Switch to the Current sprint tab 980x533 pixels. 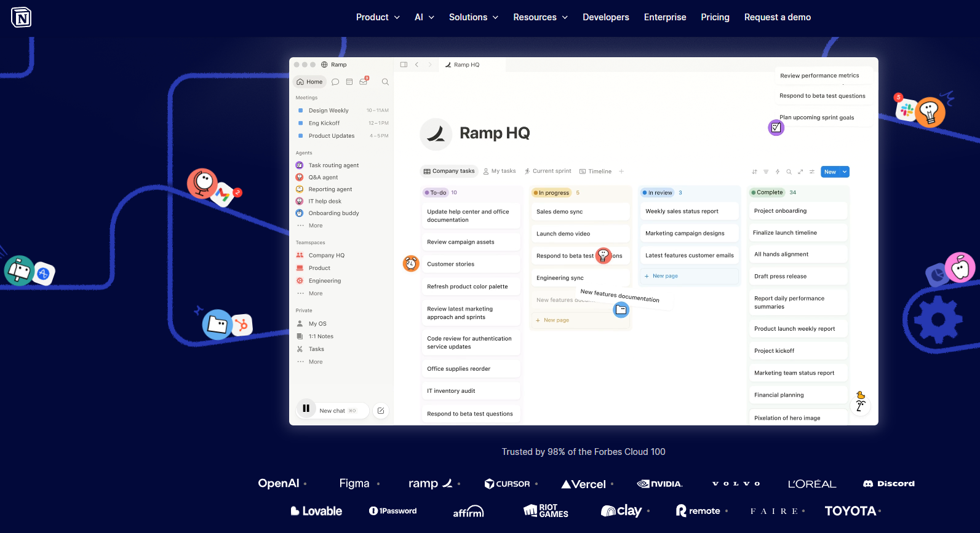[x=548, y=172]
